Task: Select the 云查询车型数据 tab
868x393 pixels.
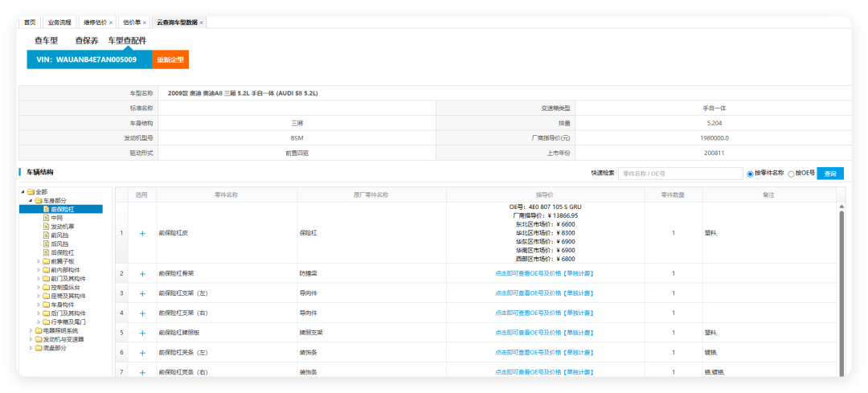Action: (177, 23)
